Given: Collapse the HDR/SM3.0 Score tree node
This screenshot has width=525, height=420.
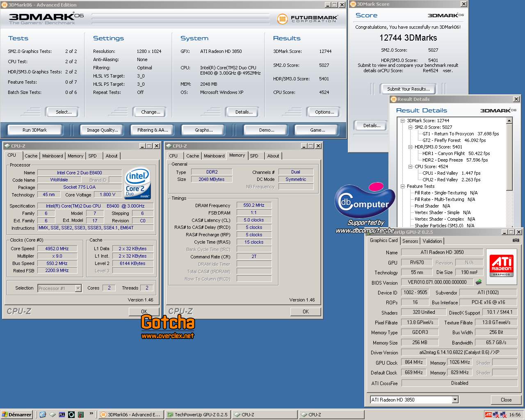Looking at the screenshot, I should pyautogui.click(x=410, y=147).
